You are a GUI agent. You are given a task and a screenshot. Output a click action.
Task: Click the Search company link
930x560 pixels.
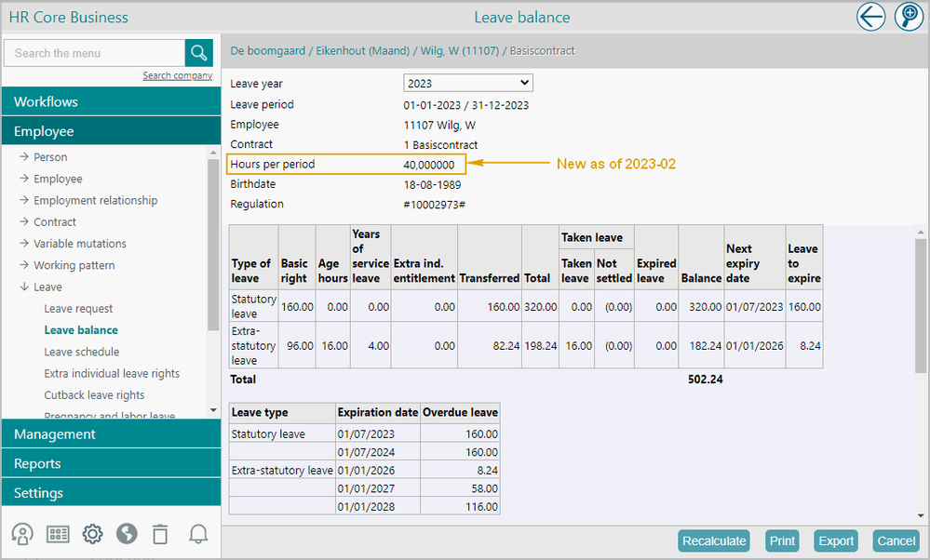(x=177, y=75)
